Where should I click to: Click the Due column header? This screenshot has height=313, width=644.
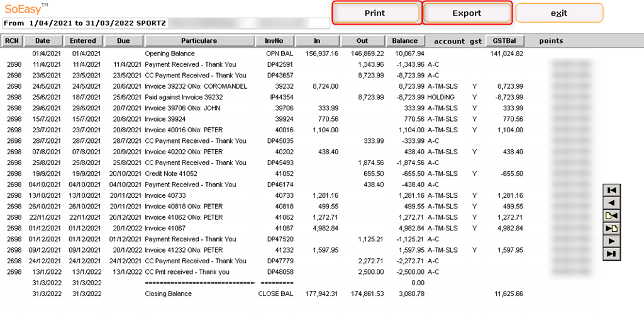(123, 41)
